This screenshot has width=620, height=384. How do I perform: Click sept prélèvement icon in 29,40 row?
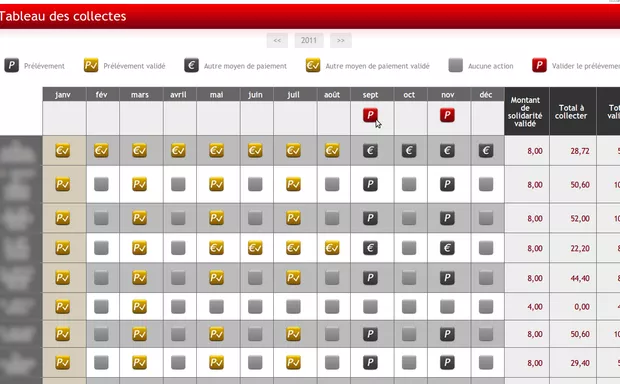370,363
